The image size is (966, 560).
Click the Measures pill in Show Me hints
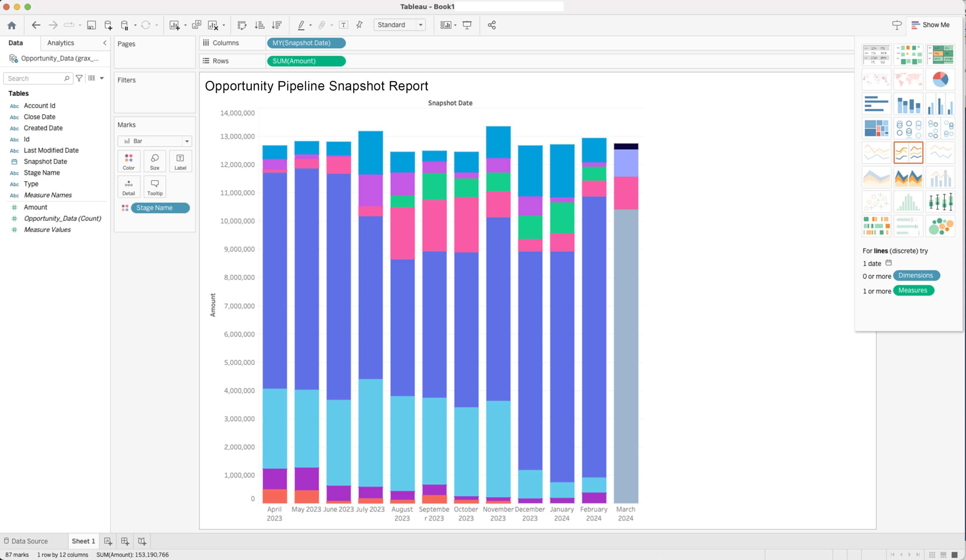(x=914, y=290)
